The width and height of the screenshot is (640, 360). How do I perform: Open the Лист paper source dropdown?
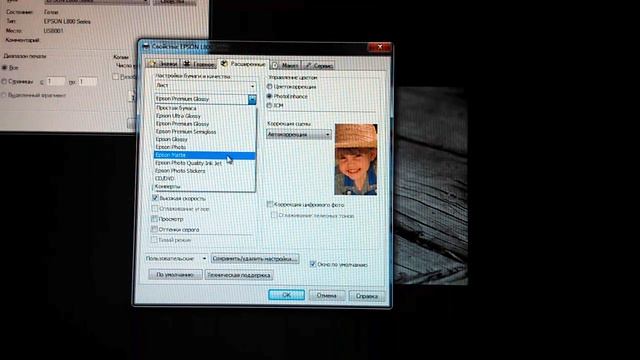[x=205, y=86]
